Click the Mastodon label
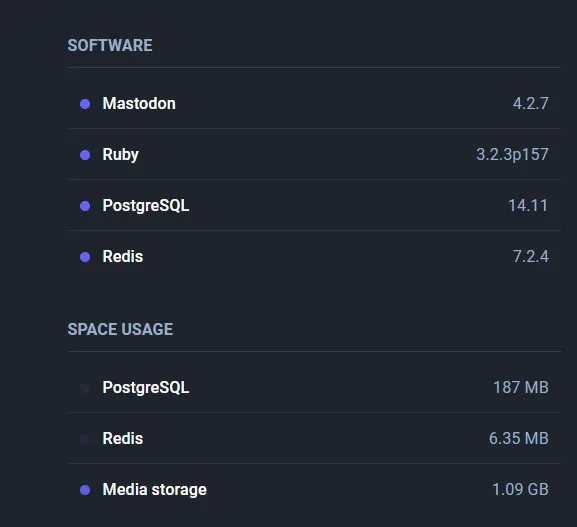The image size is (577, 527). (x=139, y=103)
